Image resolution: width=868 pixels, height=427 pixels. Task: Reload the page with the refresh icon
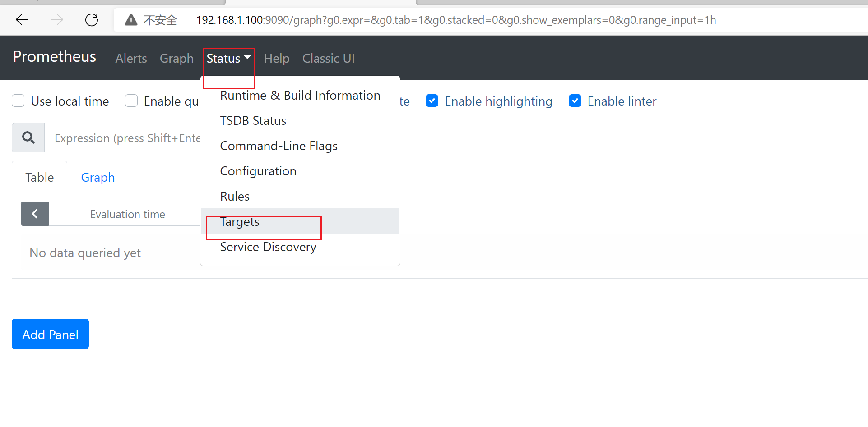(x=92, y=20)
